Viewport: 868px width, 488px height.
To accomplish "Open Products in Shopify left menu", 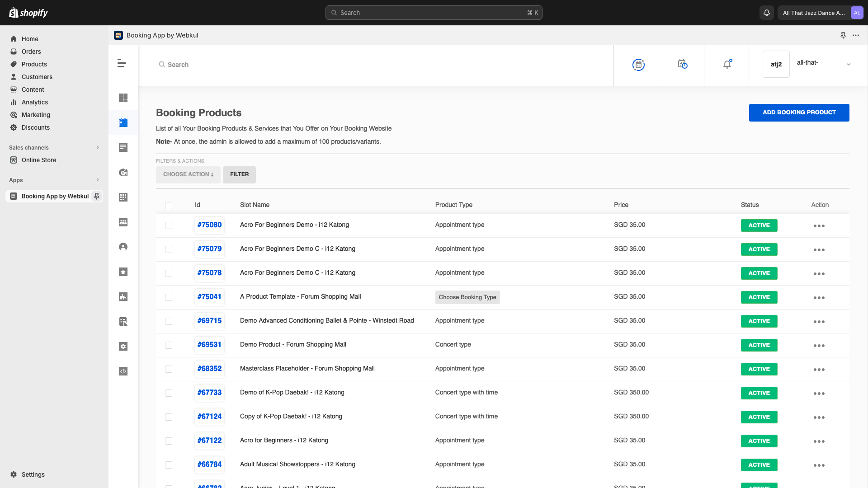I will [34, 64].
